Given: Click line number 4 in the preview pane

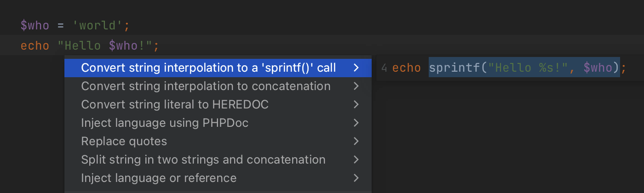Looking at the screenshot, I should (384, 68).
